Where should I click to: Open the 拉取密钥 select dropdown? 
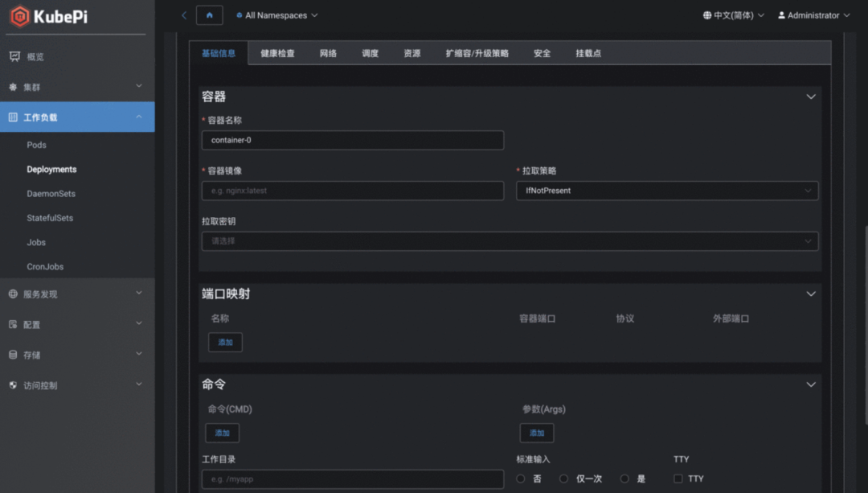click(510, 241)
